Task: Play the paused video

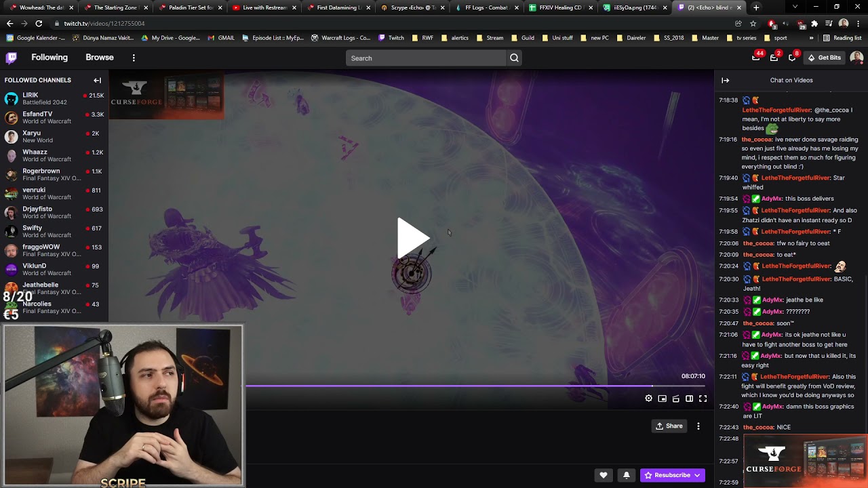Action: pyautogui.click(x=413, y=238)
